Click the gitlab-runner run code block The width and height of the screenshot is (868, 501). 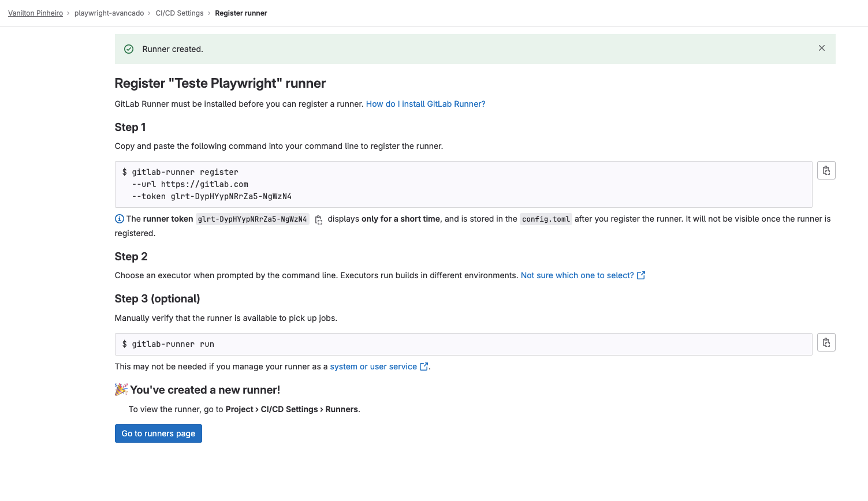463,344
